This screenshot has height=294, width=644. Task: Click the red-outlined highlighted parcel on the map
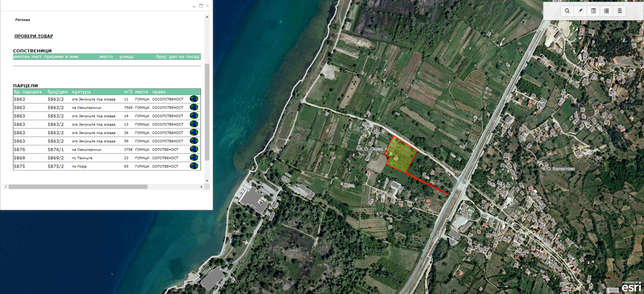(401, 154)
